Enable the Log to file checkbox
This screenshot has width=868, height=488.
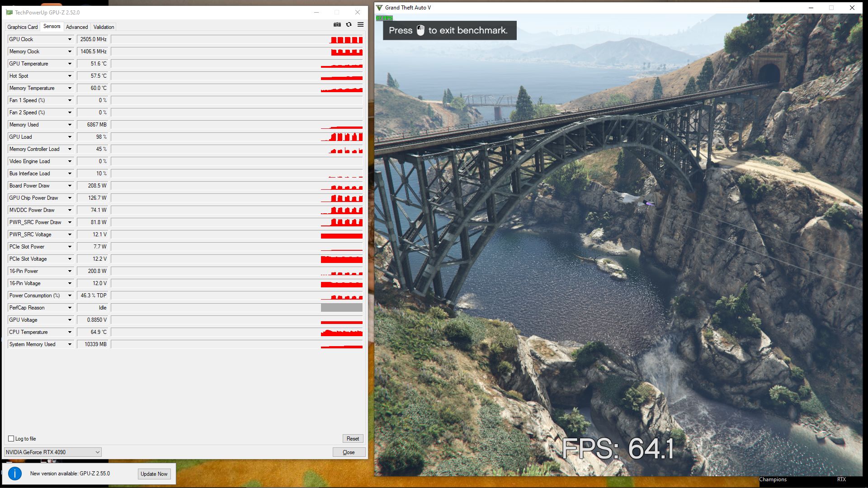[11, 439]
